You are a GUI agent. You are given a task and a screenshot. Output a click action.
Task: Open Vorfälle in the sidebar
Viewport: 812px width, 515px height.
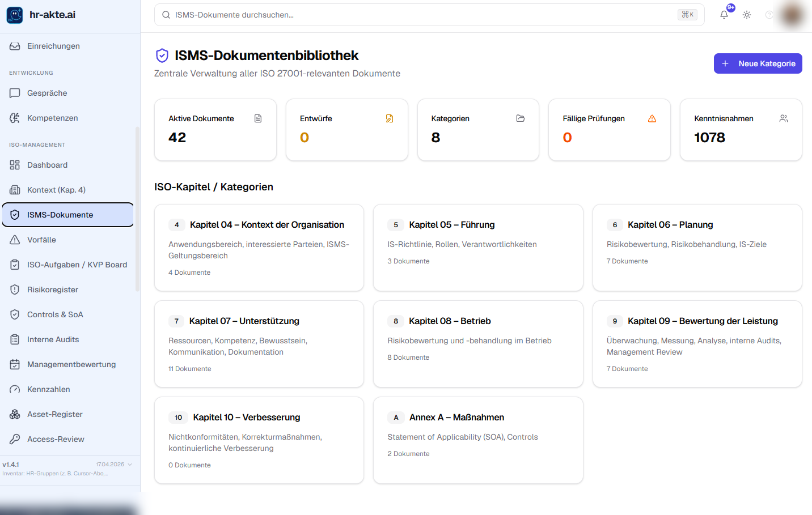(x=68, y=240)
